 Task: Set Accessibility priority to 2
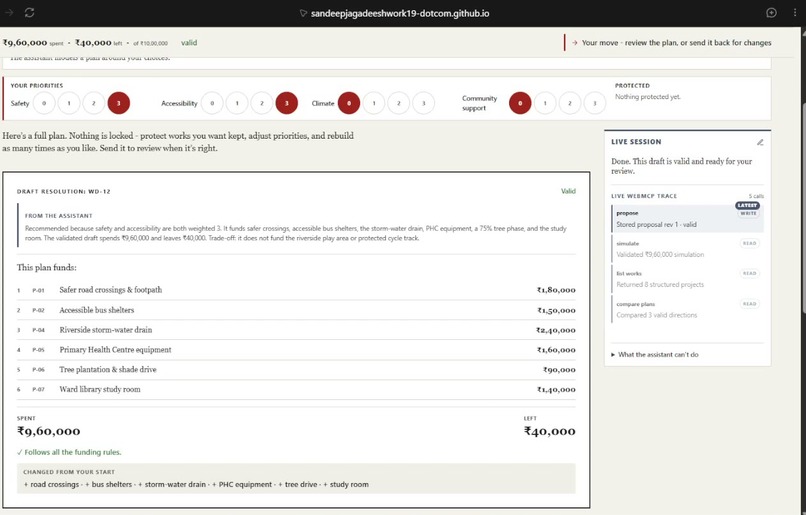262,103
